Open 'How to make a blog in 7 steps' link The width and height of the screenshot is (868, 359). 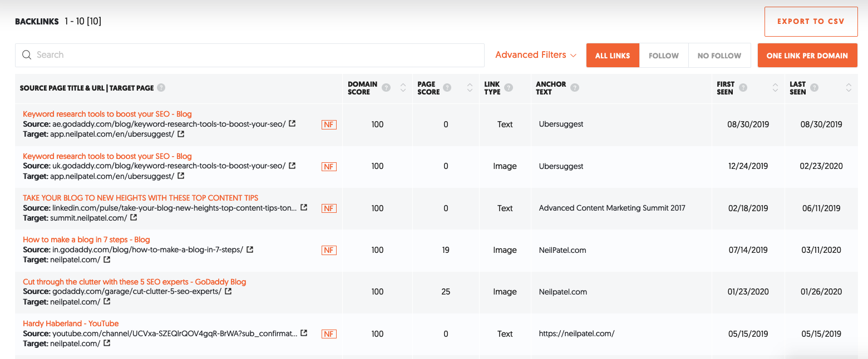tap(86, 240)
